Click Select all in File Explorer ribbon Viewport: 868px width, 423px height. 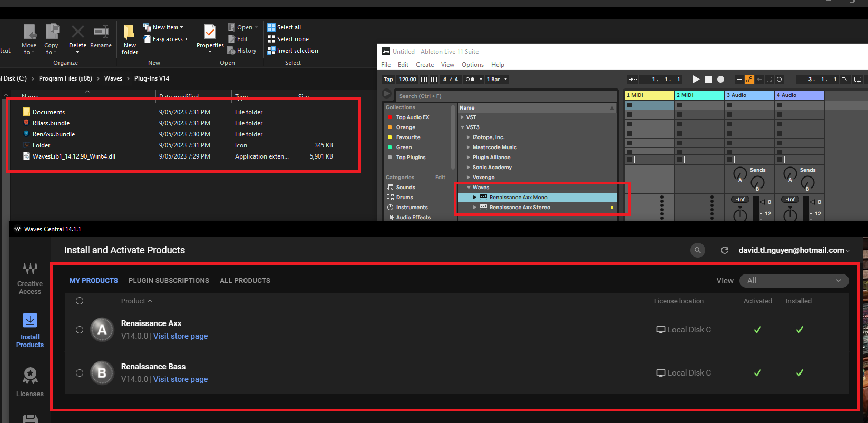click(x=285, y=27)
